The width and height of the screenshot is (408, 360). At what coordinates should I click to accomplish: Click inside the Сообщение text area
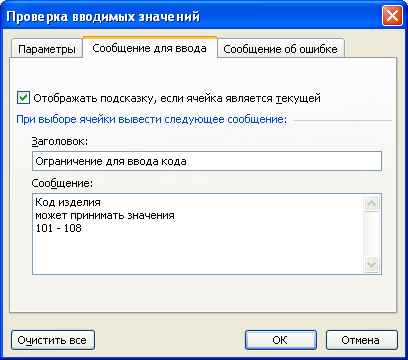pyautogui.click(x=198, y=234)
